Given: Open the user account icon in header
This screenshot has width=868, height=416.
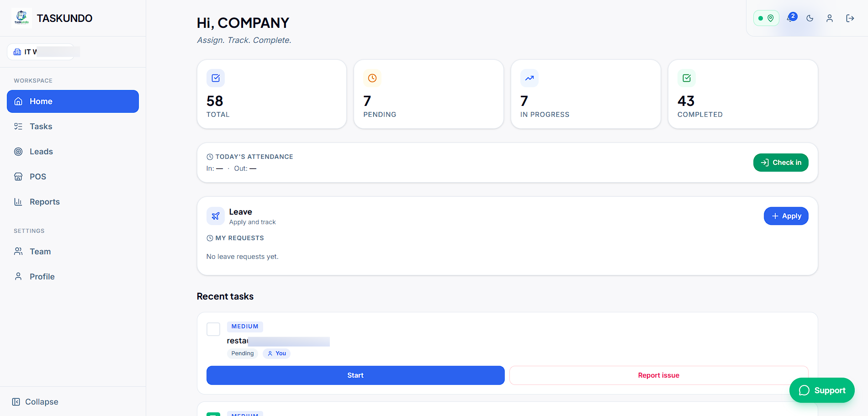Looking at the screenshot, I should tap(830, 18).
